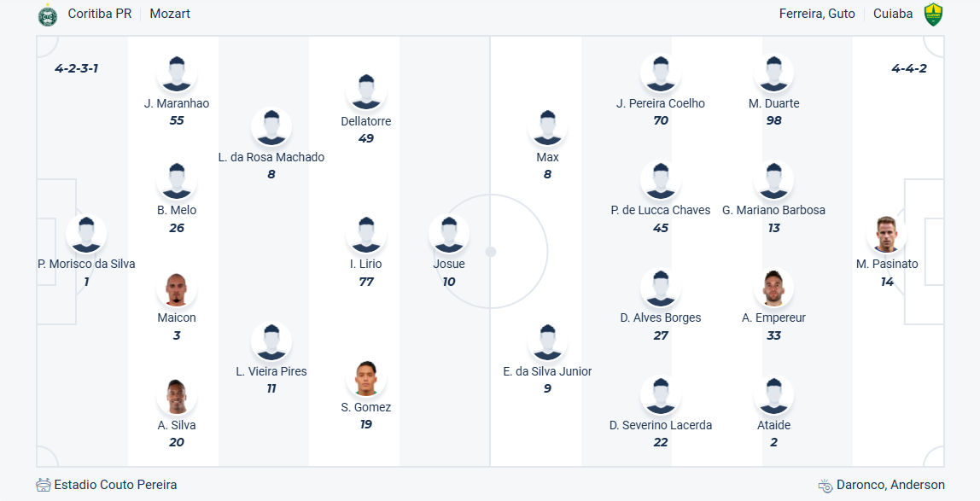The width and height of the screenshot is (980, 501).
Task: Click A. Silva's player photo
Action: (177, 398)
